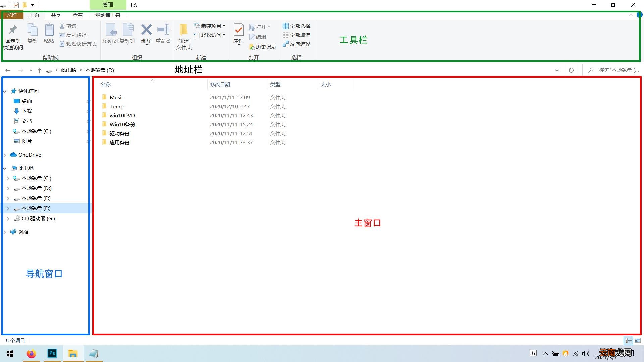Select the Win10备份 folder
Viewport: 644px width, 362px height.
pos(122,124)
